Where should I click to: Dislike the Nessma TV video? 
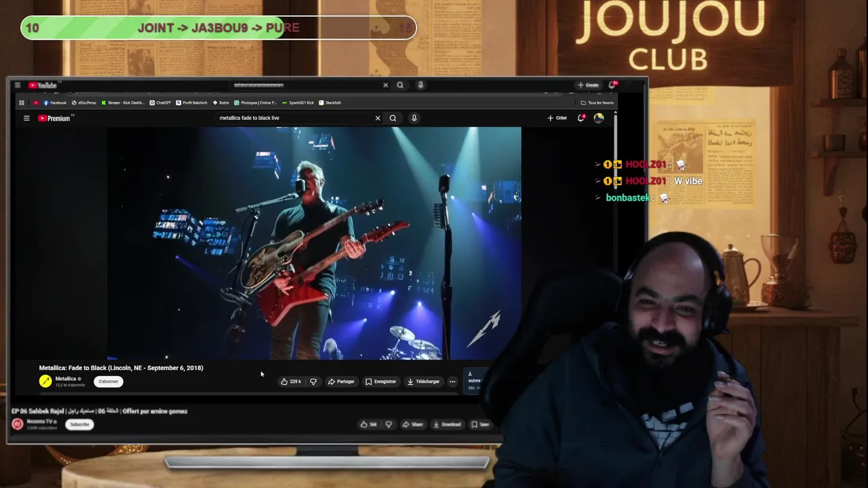389,424
